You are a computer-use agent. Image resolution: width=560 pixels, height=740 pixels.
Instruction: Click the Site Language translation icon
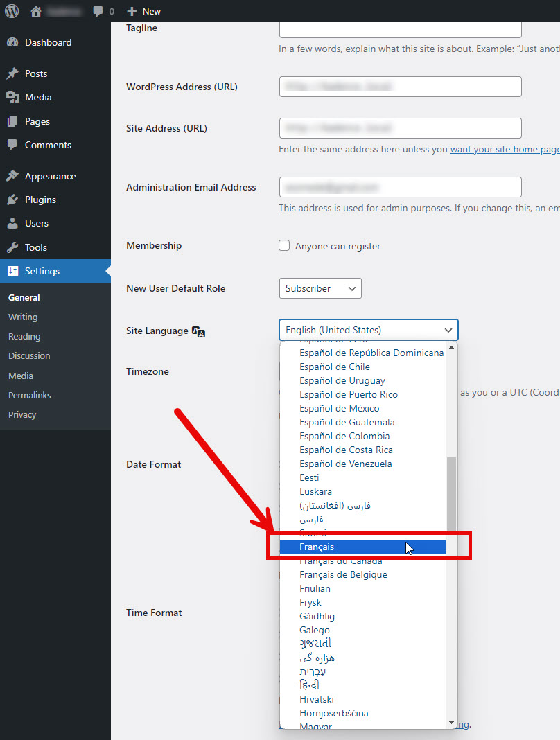point(198,331)
